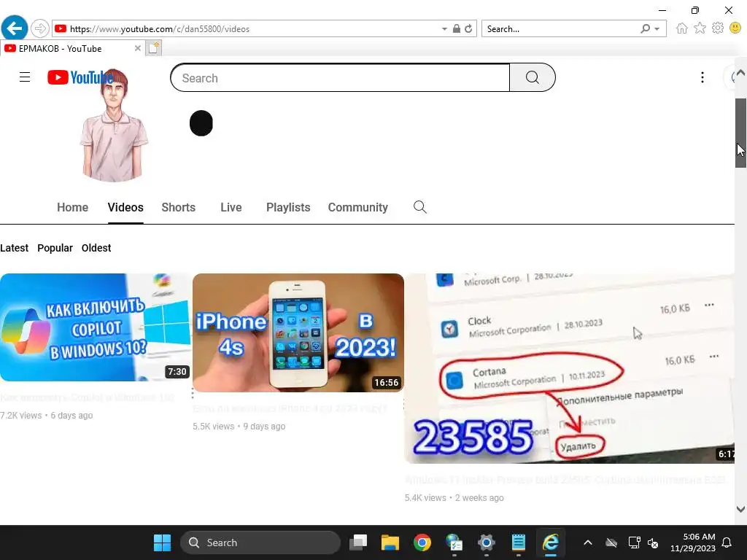Screen dimensions: 747x560
Task: Open the notification bell icon
Action: (x=727, y=542)
